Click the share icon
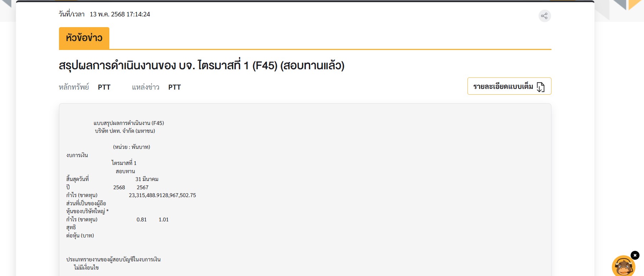Viewport: 644px width, 276px height. (x=544, y=16)
